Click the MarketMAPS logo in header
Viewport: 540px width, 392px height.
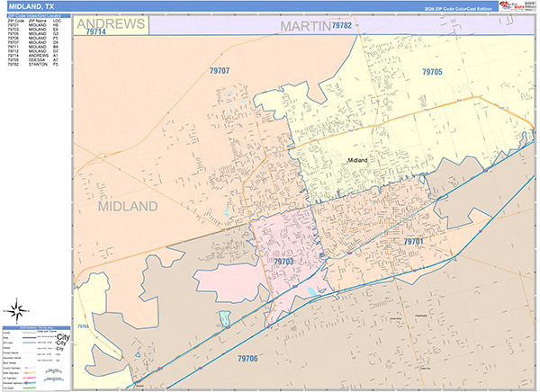click(x=512, y=6)
